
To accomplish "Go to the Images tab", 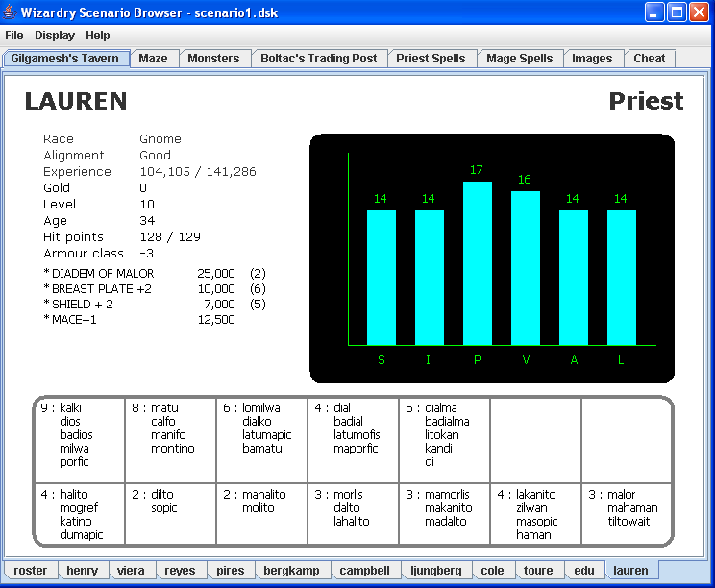I will 592,59.
